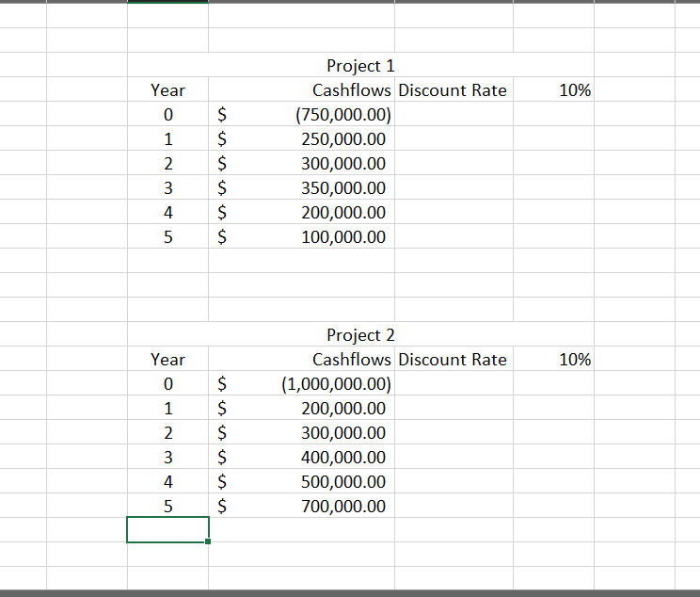The width and height of the screenshot is (700, 597).
Task: Click Project 2 year 2 cell
Action: pyautogui.click(x=167, y=432)
